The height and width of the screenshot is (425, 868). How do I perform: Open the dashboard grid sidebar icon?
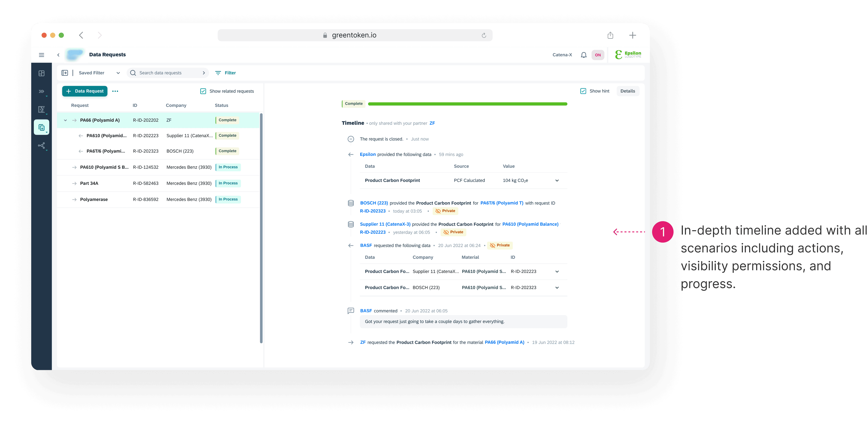pos(41,73)
